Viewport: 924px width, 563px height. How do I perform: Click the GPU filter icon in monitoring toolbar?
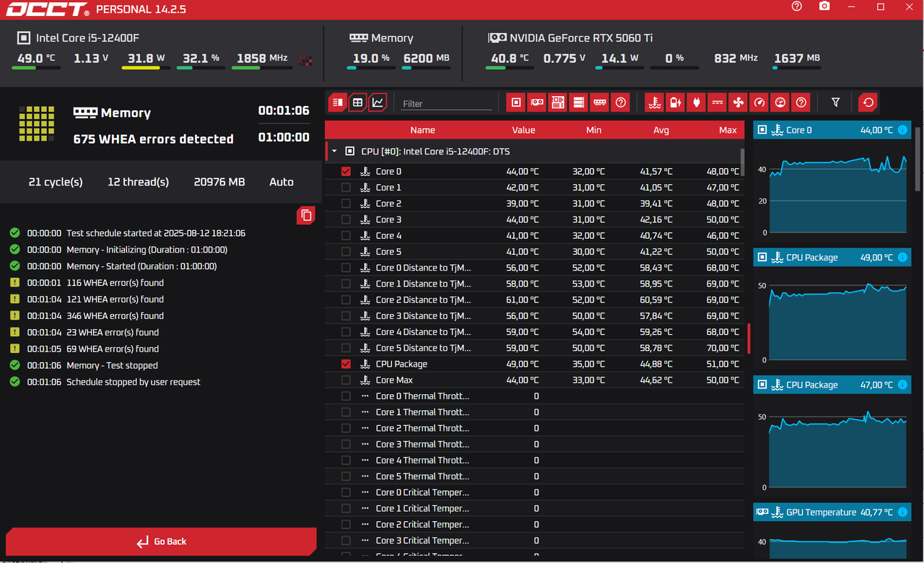click(x=537, y=102)
